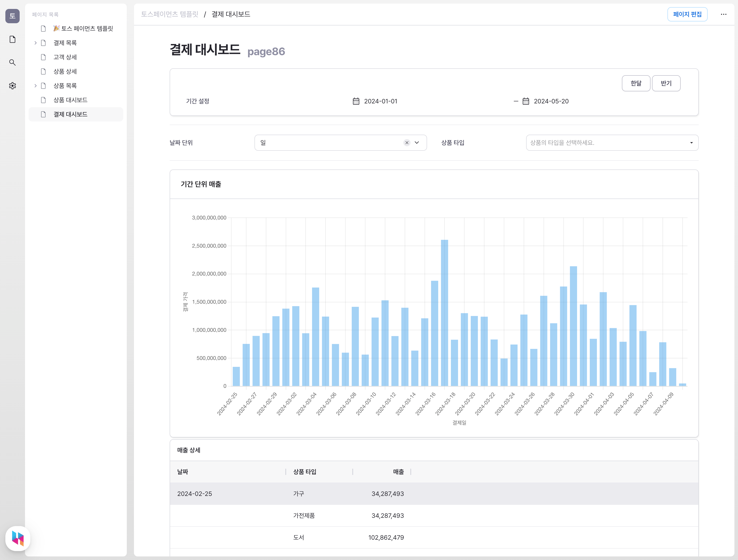Select 결제 대시보드 in page list
This screenshot has height=560, width=738.
pyautogui.click(x=76, y=114)
